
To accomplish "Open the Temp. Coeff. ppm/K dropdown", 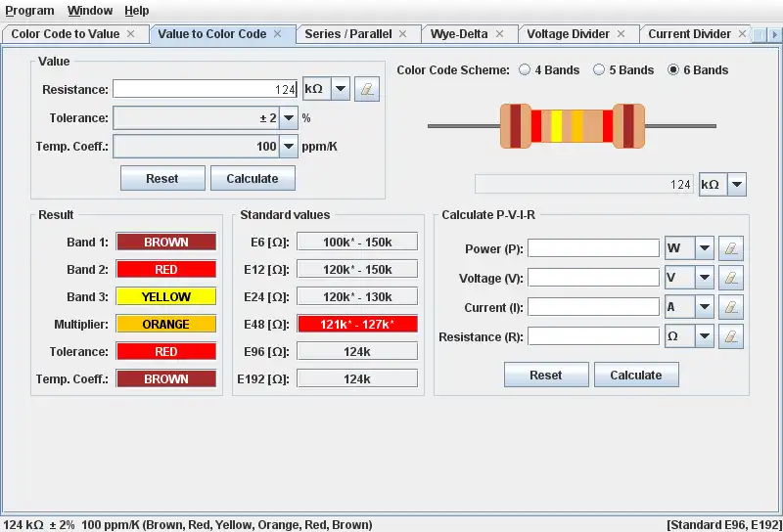I will point(289,147).
